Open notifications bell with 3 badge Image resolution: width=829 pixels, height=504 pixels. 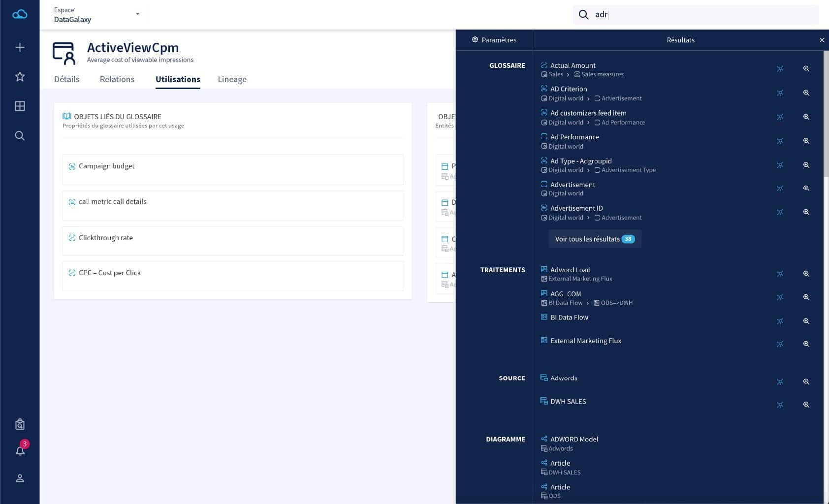tap(20, 450)
